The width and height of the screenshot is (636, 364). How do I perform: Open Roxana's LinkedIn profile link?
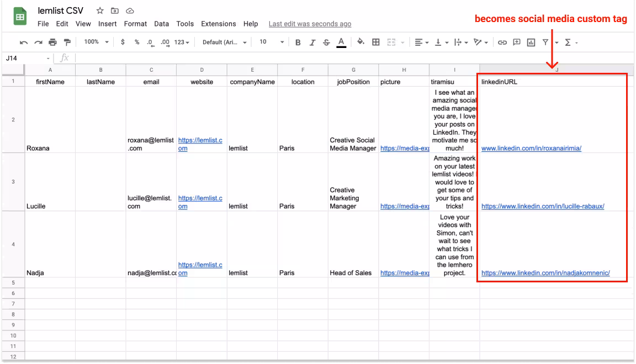tap(531, 148)
